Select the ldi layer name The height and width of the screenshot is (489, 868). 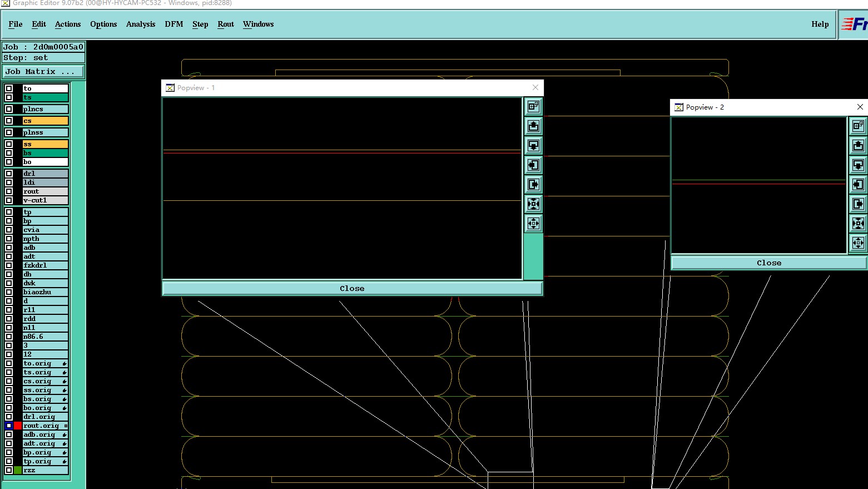tap(46, 182)
